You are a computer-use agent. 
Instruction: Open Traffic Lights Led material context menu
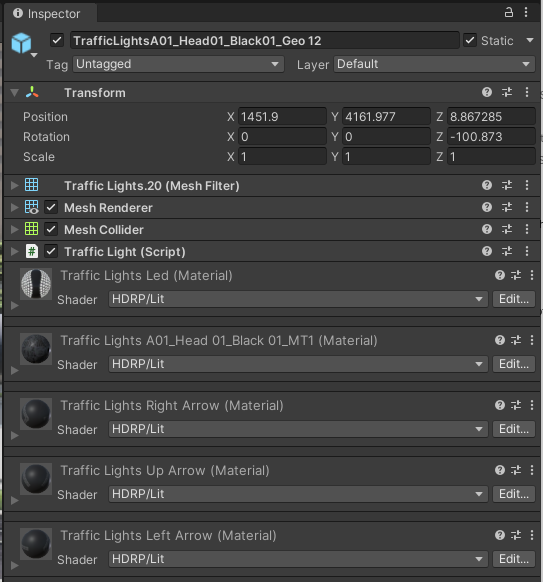pos(532,275)
